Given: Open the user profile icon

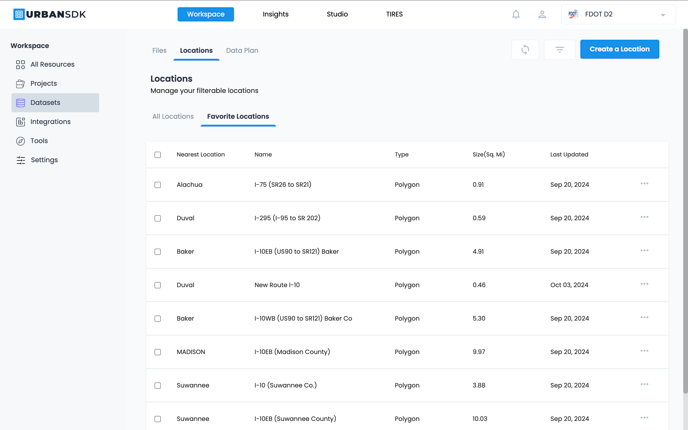Looking at the screenshot, I should point(542,15).
